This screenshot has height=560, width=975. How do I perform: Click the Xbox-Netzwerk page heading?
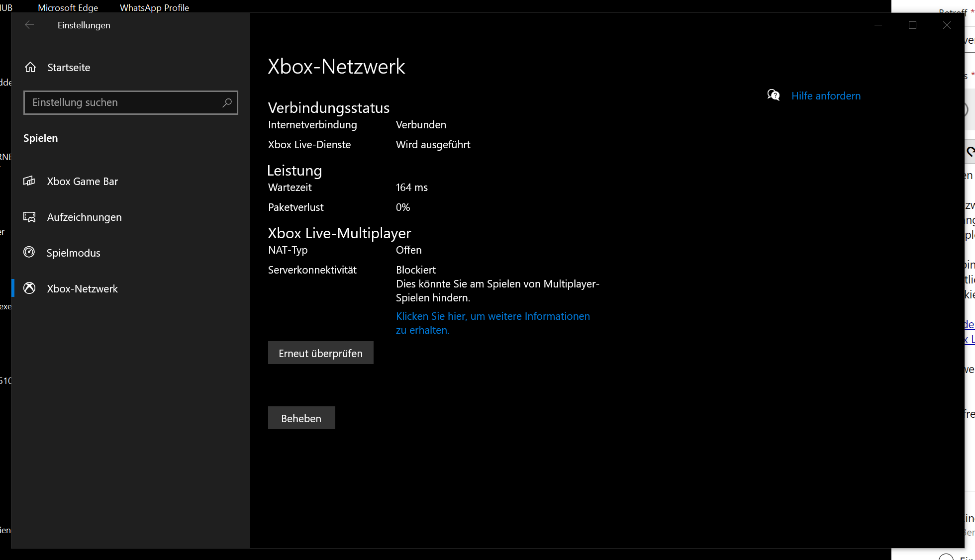[336, 67]
